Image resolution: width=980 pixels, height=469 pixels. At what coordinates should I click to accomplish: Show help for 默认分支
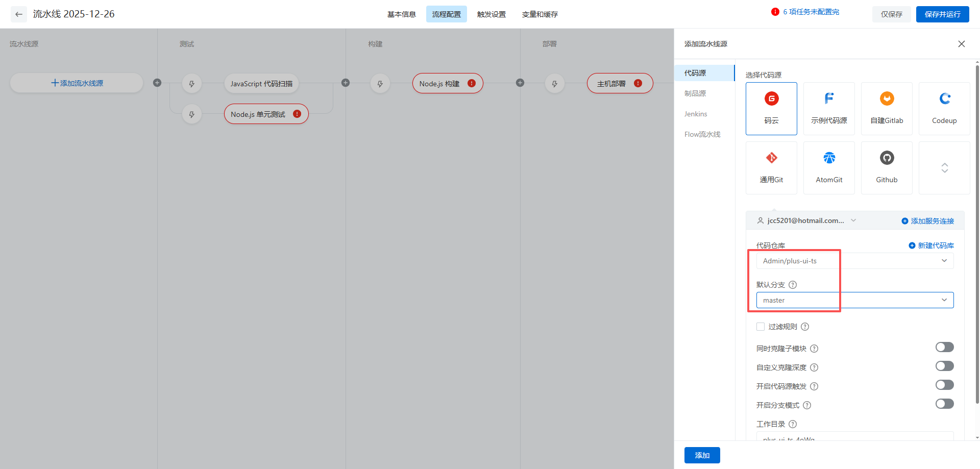click(x=793, y=285)
